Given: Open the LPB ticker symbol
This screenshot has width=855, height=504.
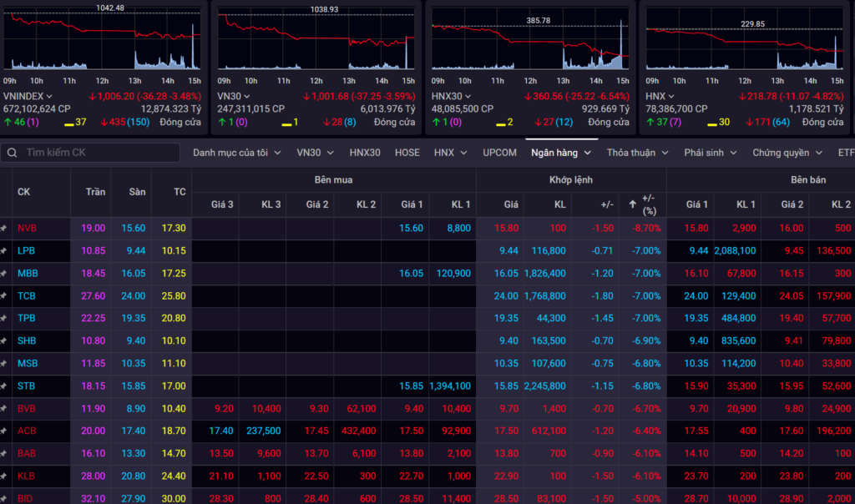Looking at the screenshot, I should click(x=27, y=250).
